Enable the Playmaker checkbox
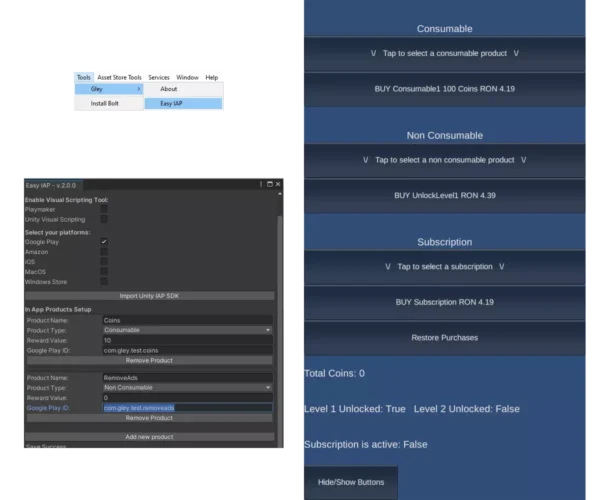The image size is (600, 500). click(104, 209)
